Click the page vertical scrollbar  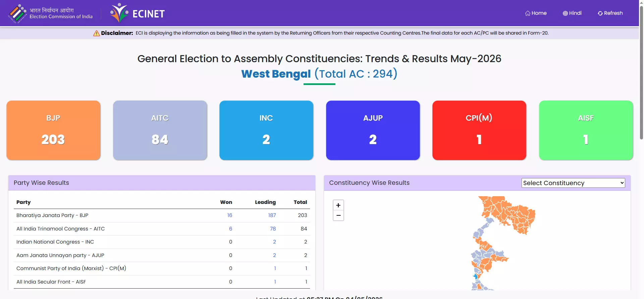pyautogui.click(x=641, y=72)
